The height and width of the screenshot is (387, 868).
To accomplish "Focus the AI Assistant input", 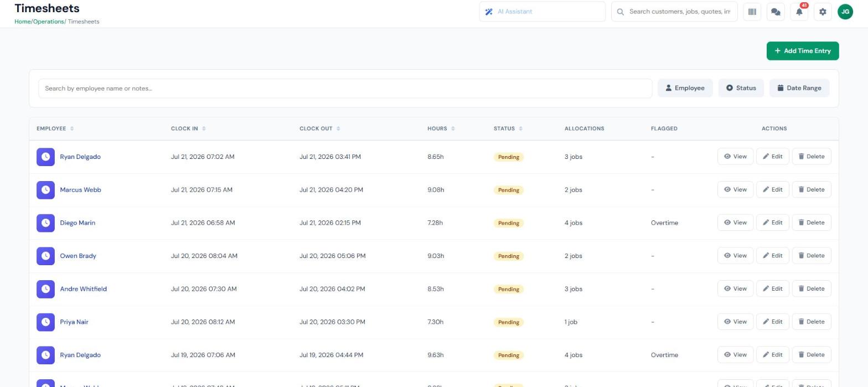I will click(x=542, y=12).
